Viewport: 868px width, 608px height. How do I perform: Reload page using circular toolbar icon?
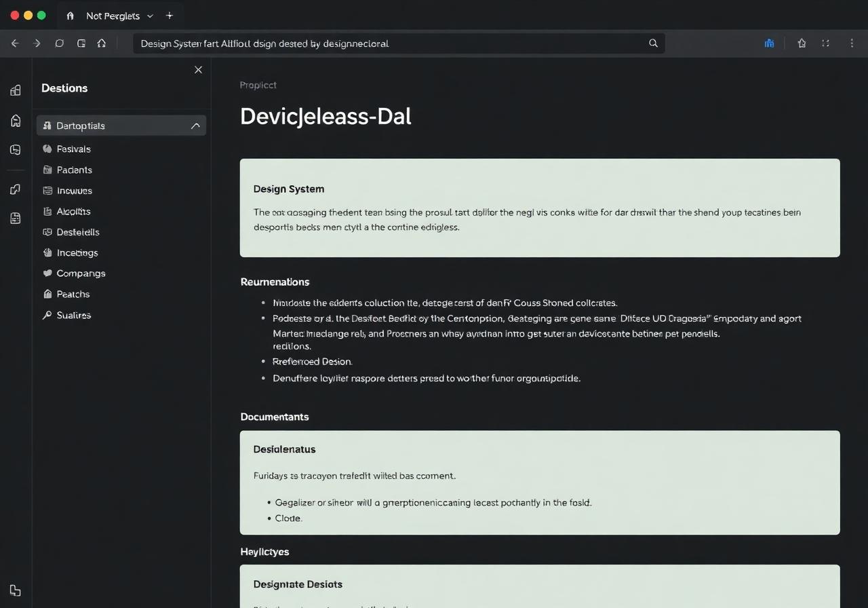pos(59,43)
